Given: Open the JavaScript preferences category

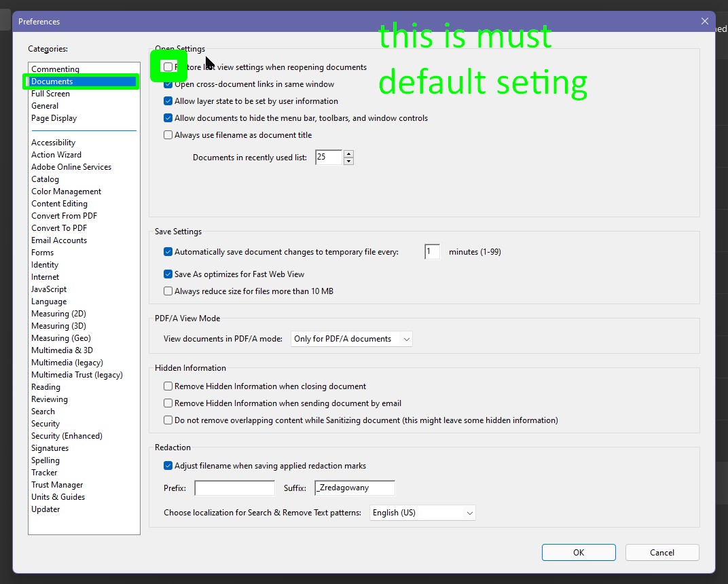Looking at the screenshot, I should point(48,289).
